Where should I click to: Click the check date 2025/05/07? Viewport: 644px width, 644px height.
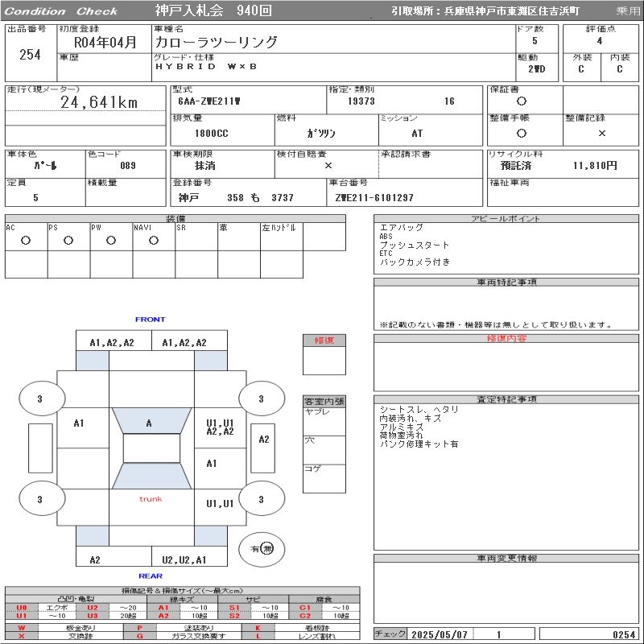pyautogui.click(x=439, y=634)
